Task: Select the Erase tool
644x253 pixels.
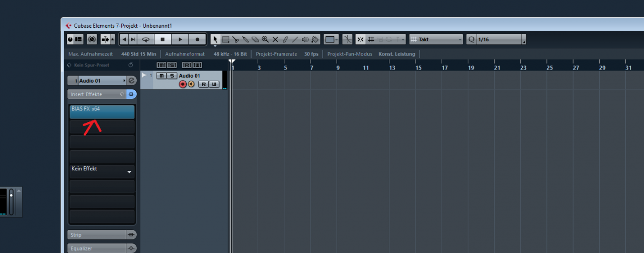Action: 255,39
